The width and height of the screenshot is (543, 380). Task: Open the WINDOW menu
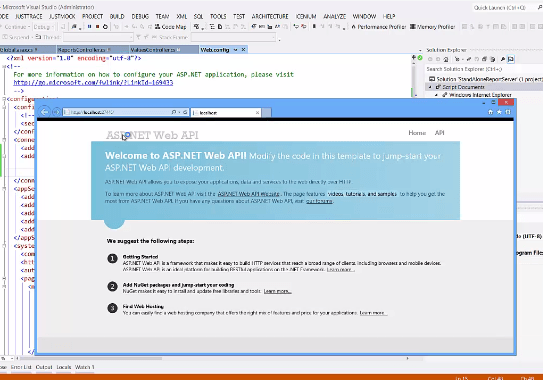tap(364, 16)
